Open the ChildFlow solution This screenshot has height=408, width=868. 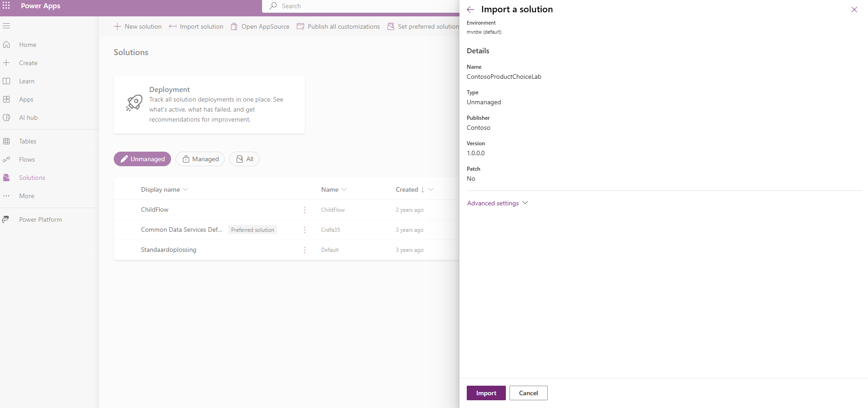click(155, 210)
